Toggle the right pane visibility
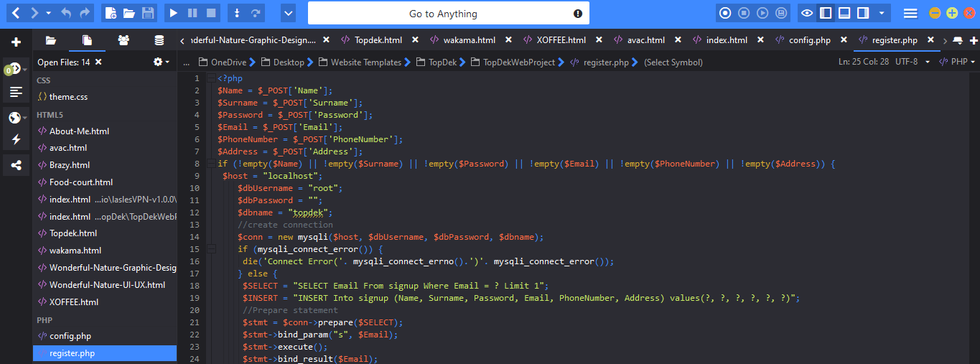980x364 pixels. click(x=863, y=13)
